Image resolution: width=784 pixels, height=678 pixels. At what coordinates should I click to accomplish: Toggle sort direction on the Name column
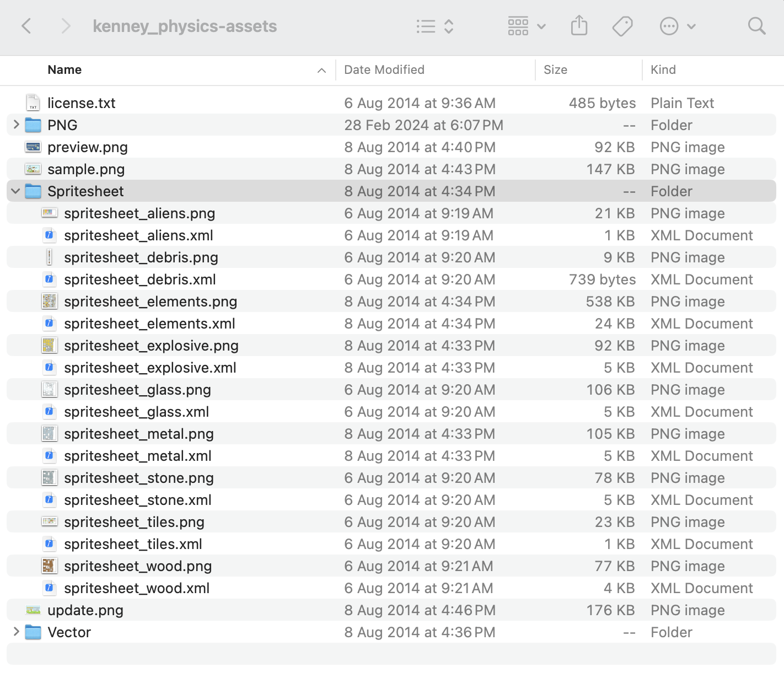point(321,70)
